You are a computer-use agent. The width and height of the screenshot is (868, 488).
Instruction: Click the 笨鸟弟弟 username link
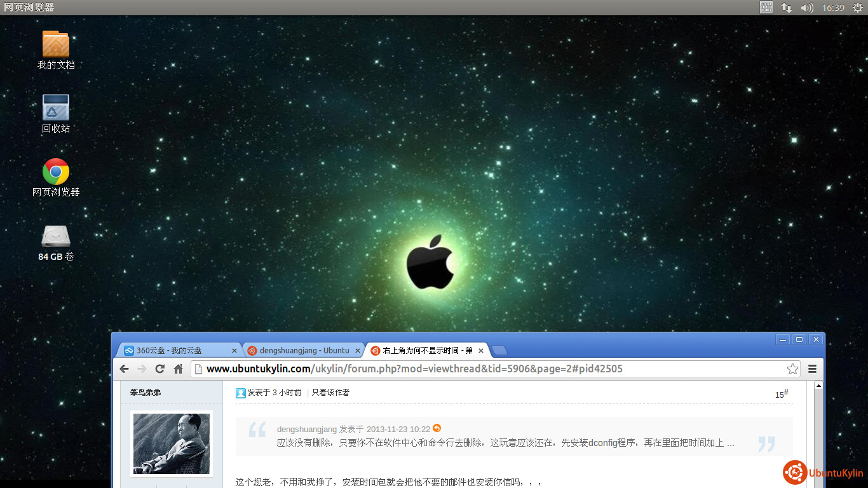[x=146, y=393]
